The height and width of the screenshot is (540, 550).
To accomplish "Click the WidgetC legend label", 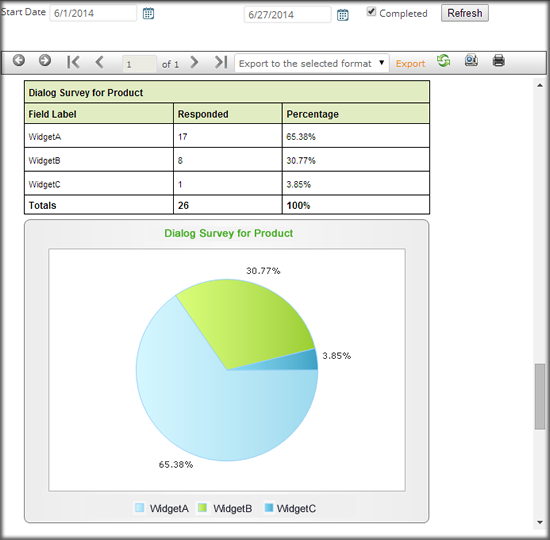I will point(296,508).
